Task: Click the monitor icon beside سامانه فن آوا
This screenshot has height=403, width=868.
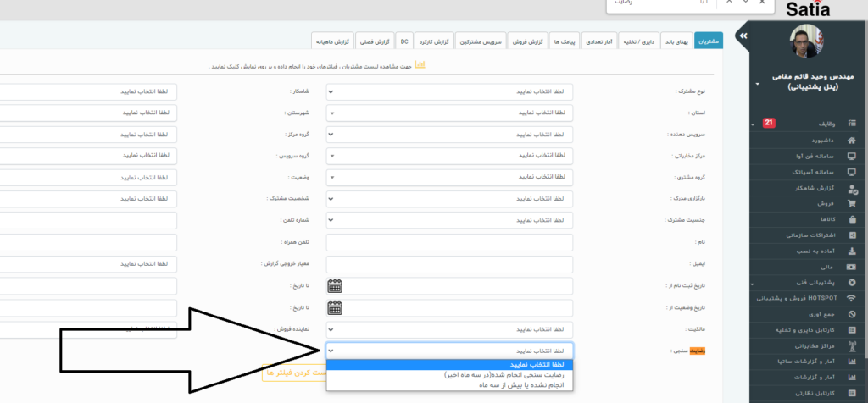Action: pyautogui.click(x=852, y=157)
